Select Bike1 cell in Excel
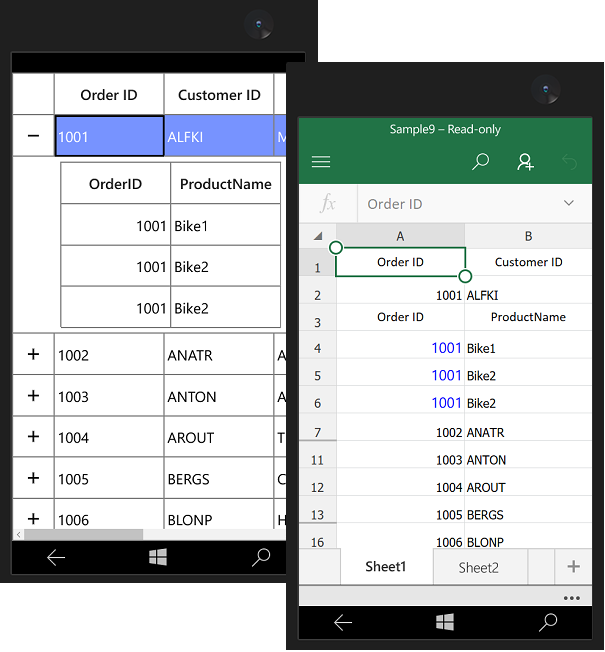Screen dimensions: 605x652 (x=528, y=345)
